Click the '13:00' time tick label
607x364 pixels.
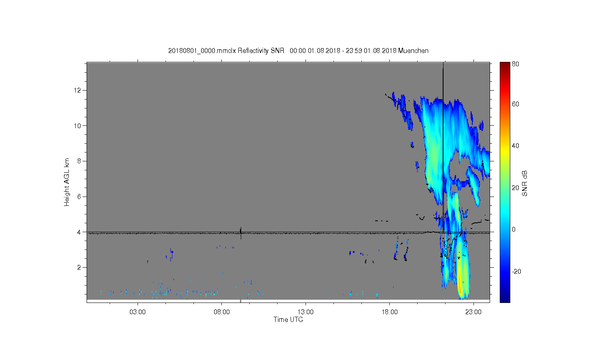tap(306, 312)
